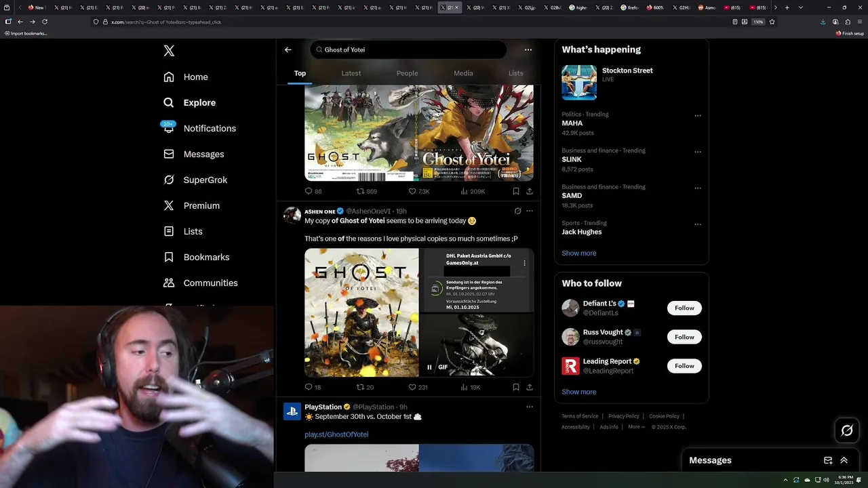
Task: Repost ASHEN ONE post with 20 reposts
Action: click(366, 388)
